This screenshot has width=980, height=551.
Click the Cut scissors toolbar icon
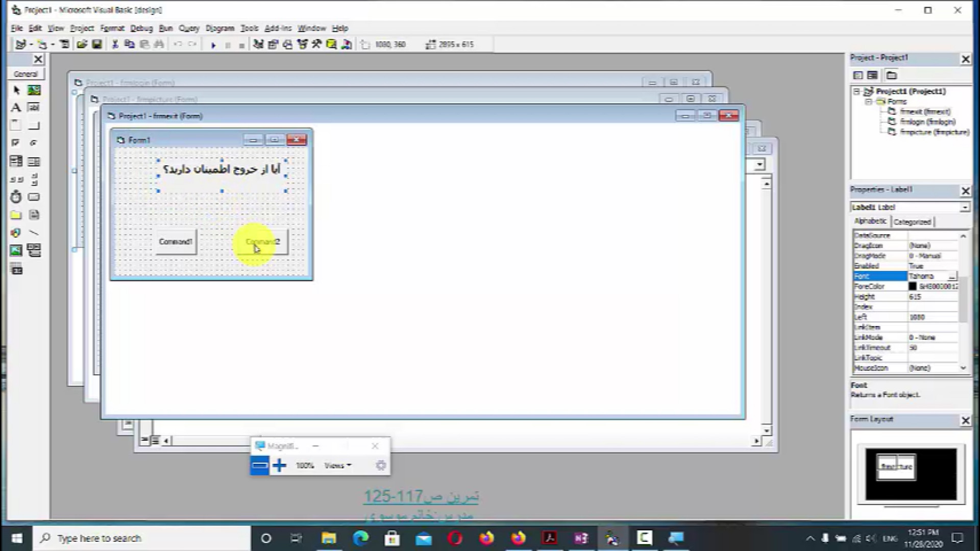(x=115, y=44)
